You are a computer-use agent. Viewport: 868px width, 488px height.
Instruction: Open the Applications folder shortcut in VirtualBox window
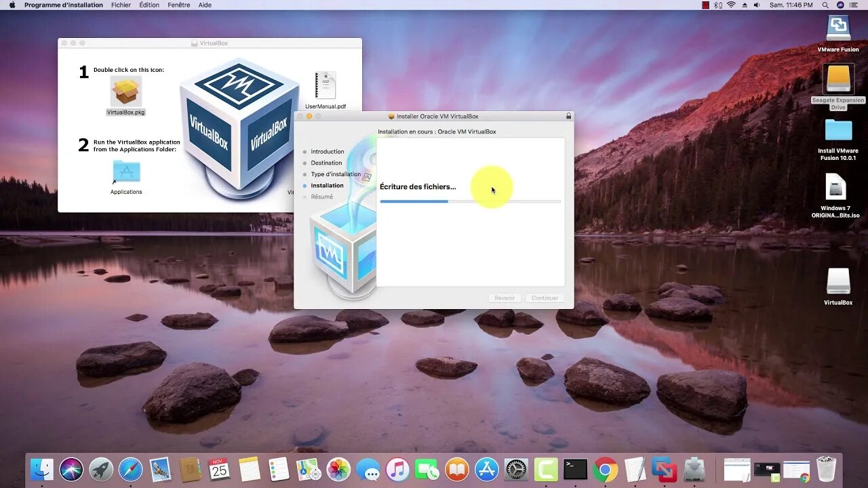pos(126,172)
